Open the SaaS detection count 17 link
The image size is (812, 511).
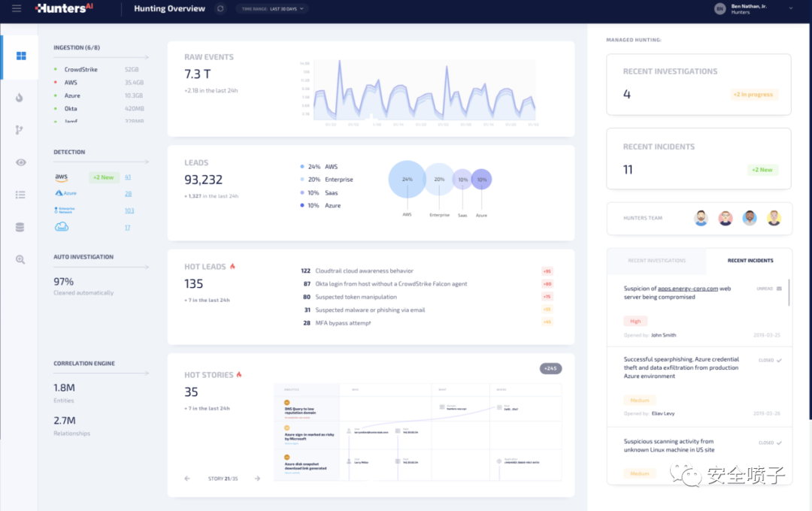point(127,228)
